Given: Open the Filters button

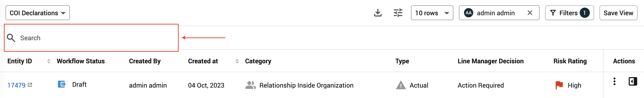Looking at the screenshot, I should [569, 13].
